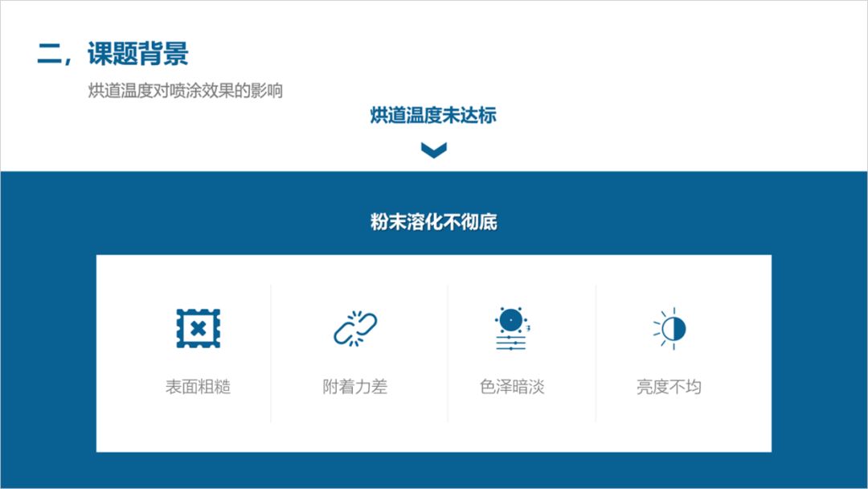Click the white heading 粉末溶化不彻底

tap(433, 222)
